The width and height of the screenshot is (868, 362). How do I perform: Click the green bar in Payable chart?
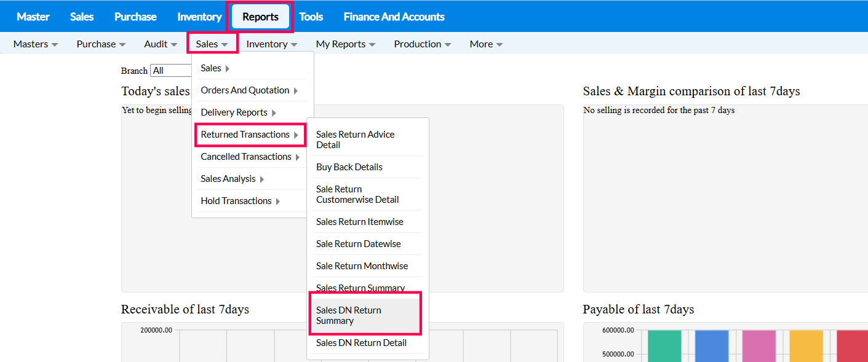664,345
